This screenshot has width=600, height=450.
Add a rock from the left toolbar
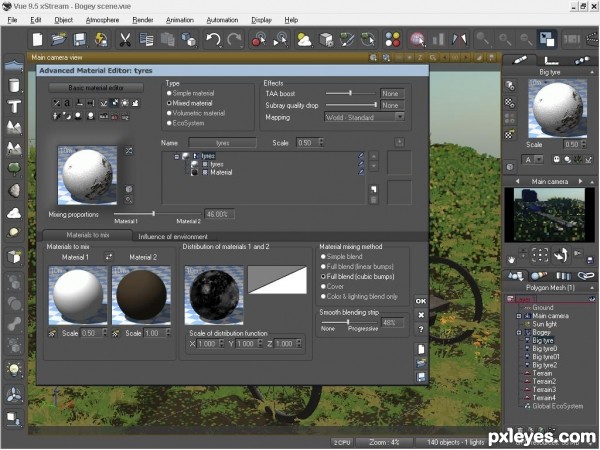pos(14,190)
